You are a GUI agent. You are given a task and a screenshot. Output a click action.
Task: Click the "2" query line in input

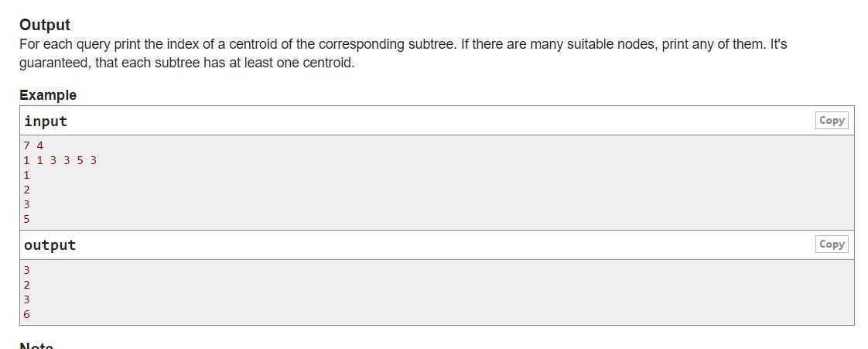tap(26, 190)
